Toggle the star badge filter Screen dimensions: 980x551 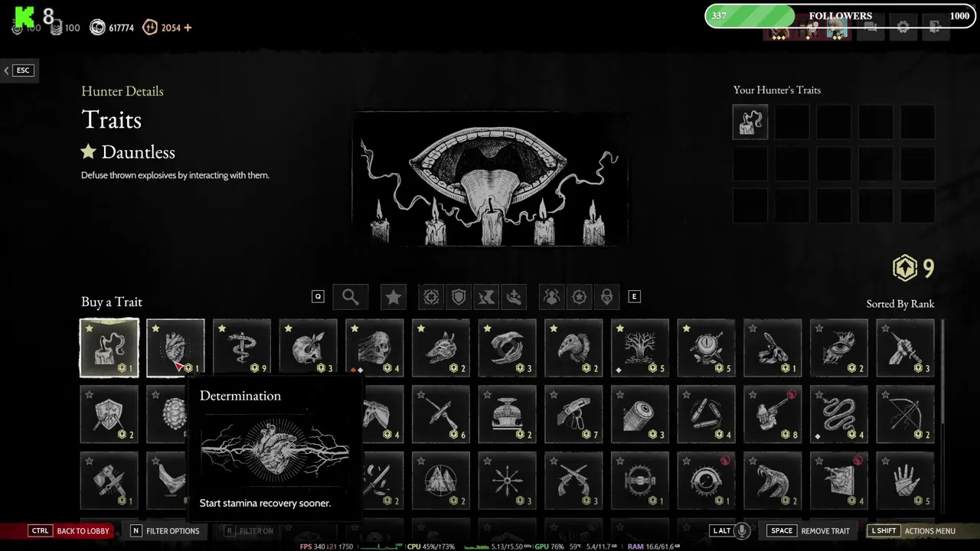[580, 297]
